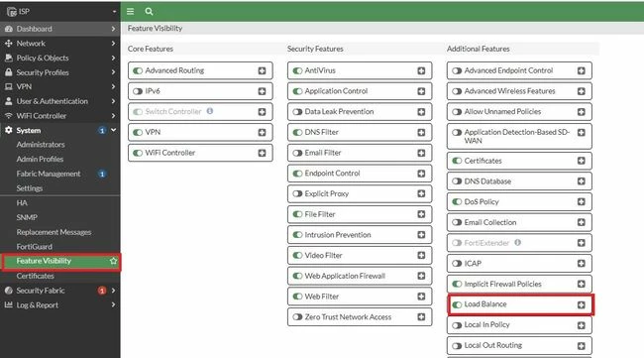Click the plus icon on Zero Trust Network Access
644x358 pixels.
coord(421,317)
